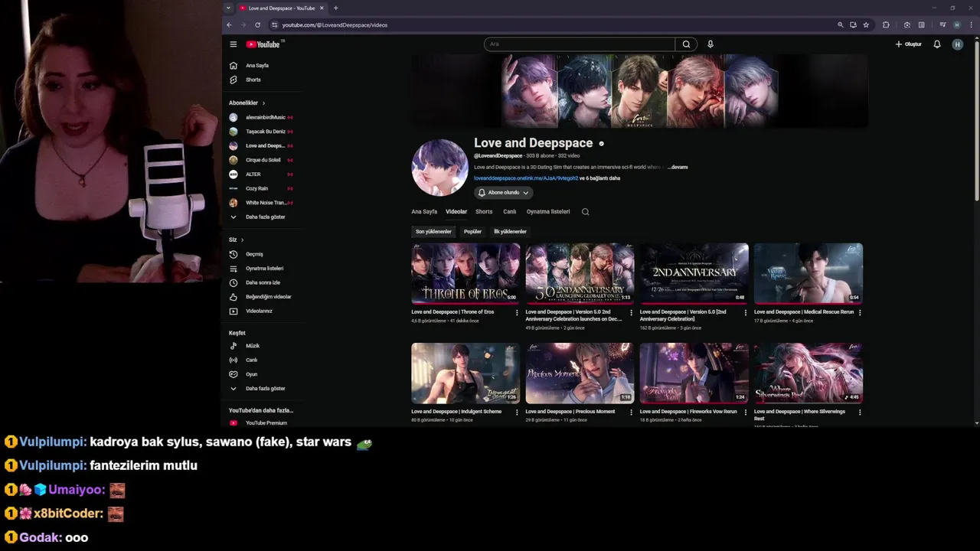Open options for Medical Rescue Rerun video
This screenshot has width=980, height=551.
860,312
